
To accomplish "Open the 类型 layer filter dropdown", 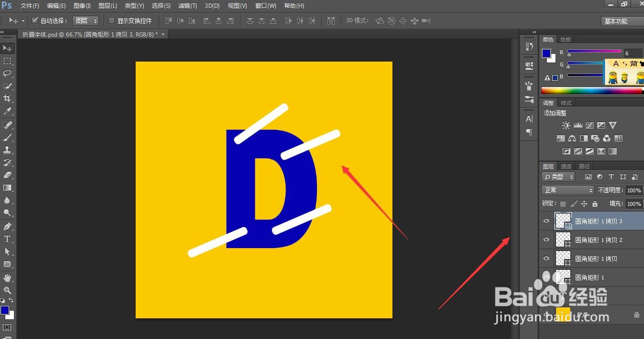I will tap(558, 177).
